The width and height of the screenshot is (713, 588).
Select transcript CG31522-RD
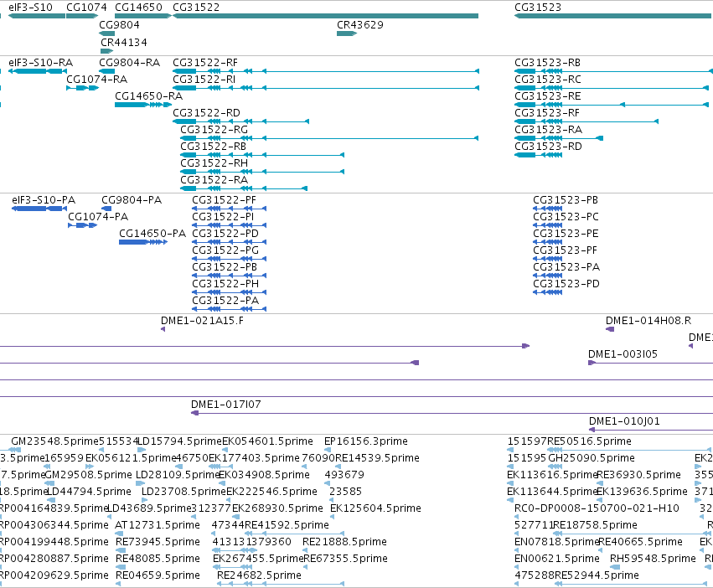[x=241, y=121]
